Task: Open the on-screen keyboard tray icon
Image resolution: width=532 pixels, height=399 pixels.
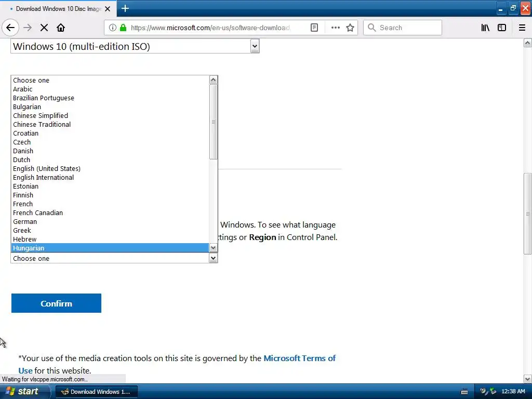Action: 464,392
